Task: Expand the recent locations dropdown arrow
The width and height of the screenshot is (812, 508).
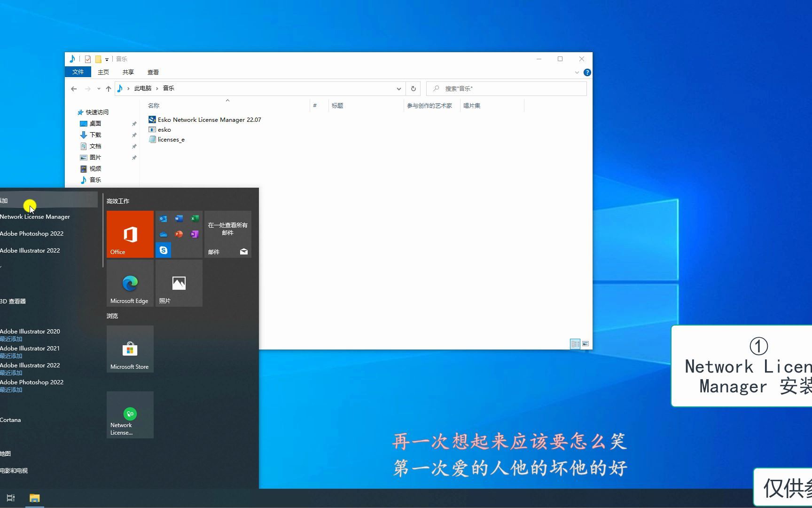Action: click(99, 88)
